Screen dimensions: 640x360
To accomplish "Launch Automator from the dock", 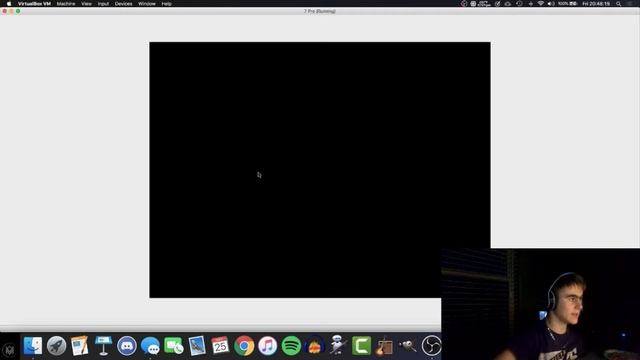I will pos(338,346).
